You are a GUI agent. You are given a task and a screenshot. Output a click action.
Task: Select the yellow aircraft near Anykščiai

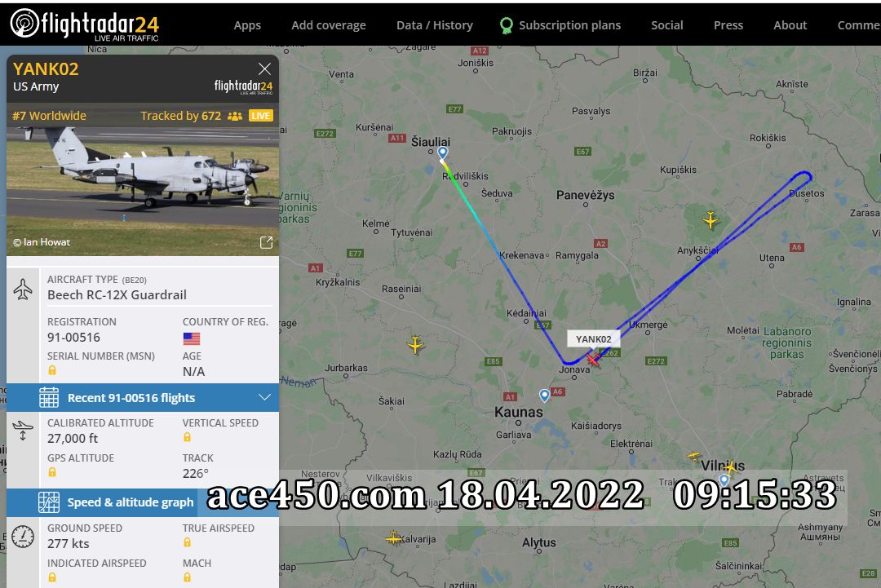(711, 219)
